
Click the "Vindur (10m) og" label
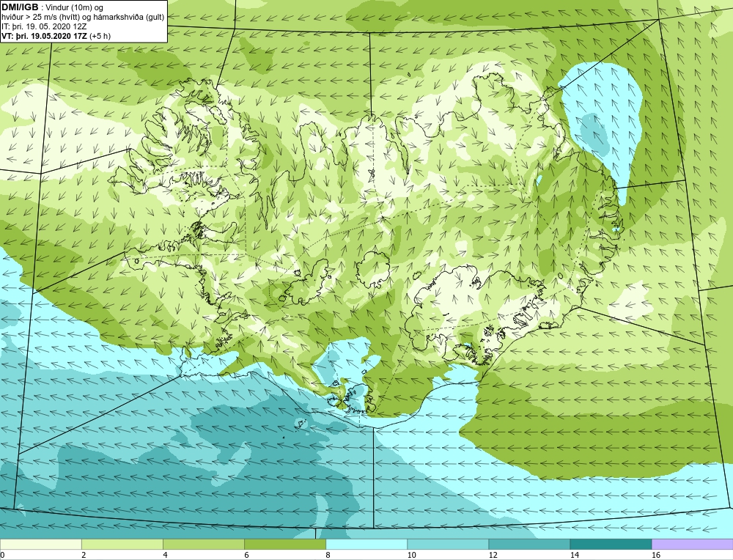point(75,8)
